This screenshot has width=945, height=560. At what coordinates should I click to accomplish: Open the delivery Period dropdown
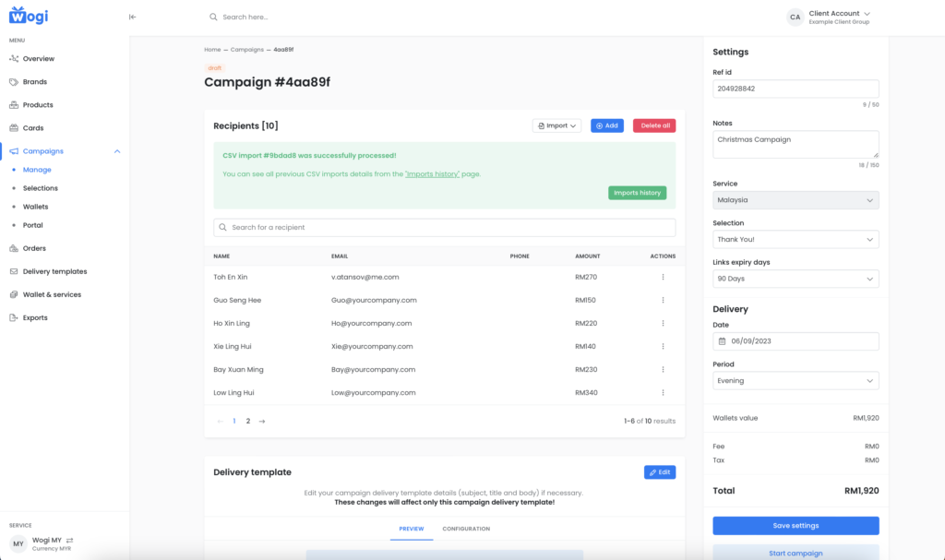[x=795, y=380]
